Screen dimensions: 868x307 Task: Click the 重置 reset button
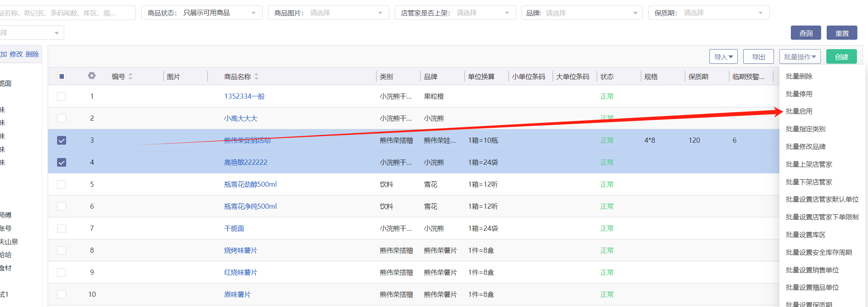842,33
